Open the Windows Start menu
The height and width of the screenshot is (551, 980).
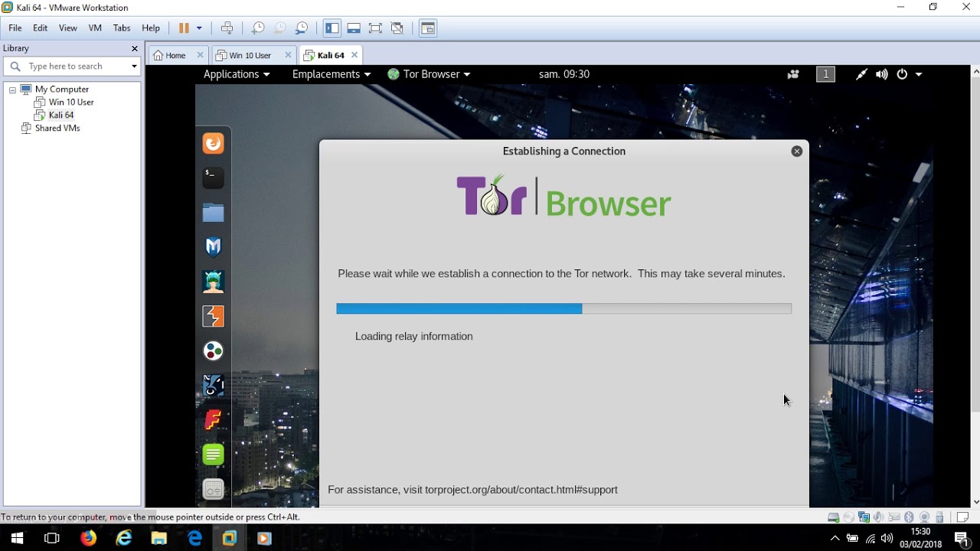pos(17,538)
